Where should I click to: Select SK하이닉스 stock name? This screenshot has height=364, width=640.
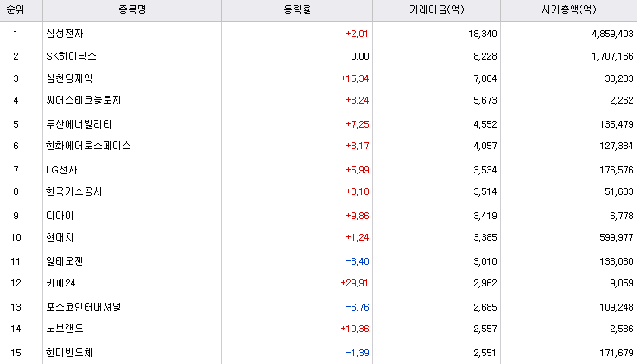pos(71,56)
